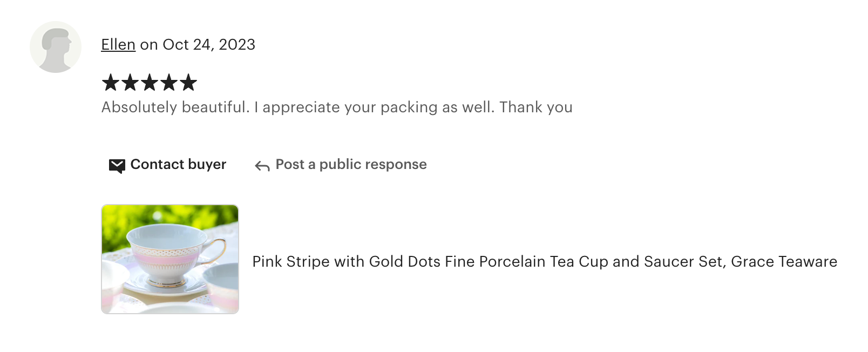Image resolution: width=868 pixels, height=352 pixels.
Task: Click the third star of the rating
Action: coord(150,83)
